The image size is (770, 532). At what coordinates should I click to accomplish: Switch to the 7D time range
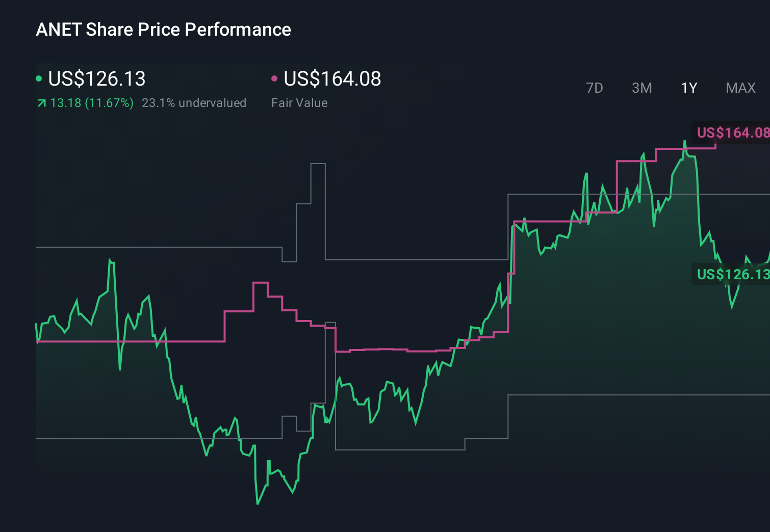[x=595, y=88]
